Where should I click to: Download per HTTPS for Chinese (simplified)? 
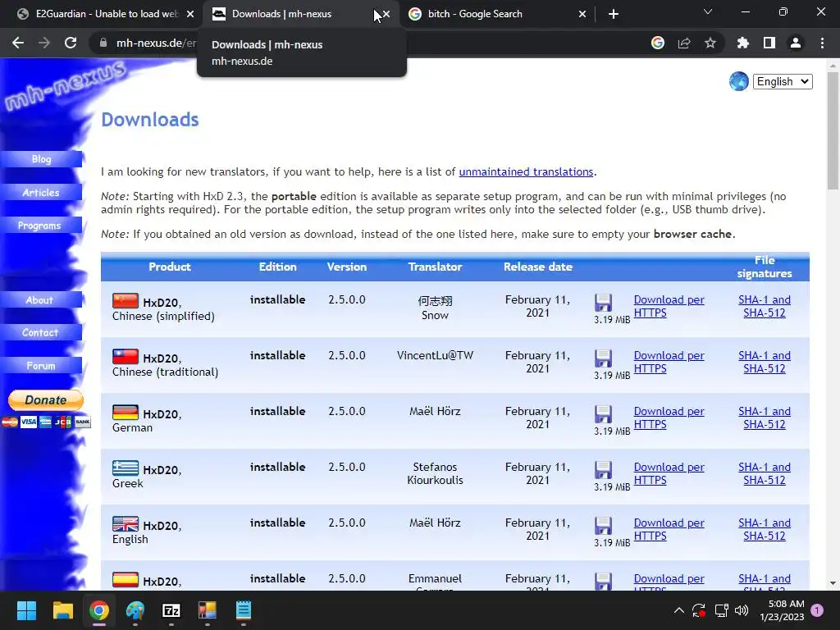[669, 307]
